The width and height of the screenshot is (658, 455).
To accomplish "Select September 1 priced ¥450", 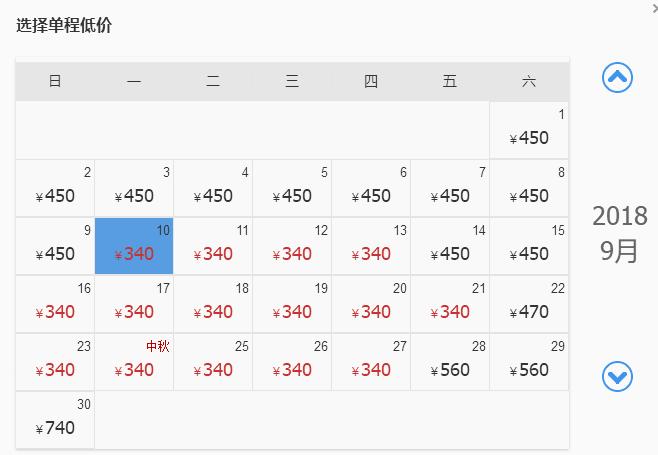I will 529,130.
